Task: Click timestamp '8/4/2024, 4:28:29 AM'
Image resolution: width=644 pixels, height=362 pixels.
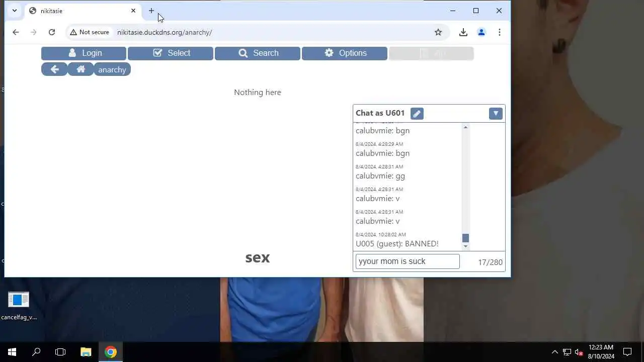Action: coord(379,144)
